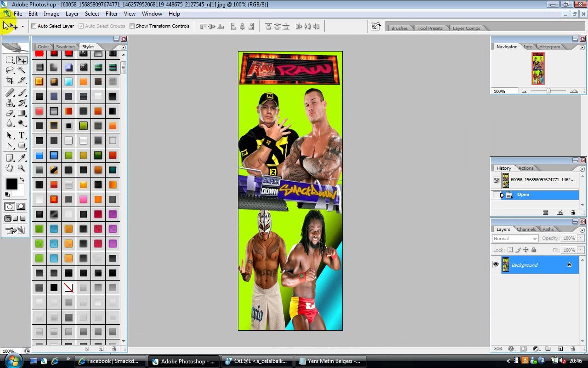
Task: Add layer mask in Layers panel
Action: [523, 349]
